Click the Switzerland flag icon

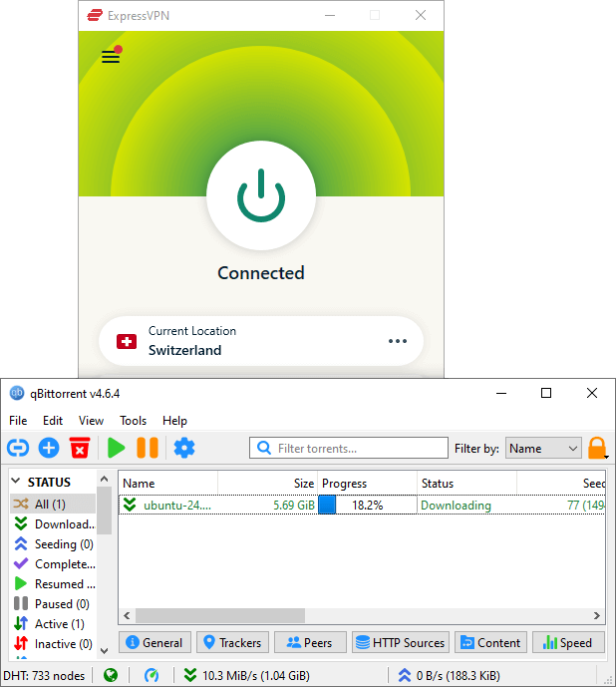(x=127, y=341)
